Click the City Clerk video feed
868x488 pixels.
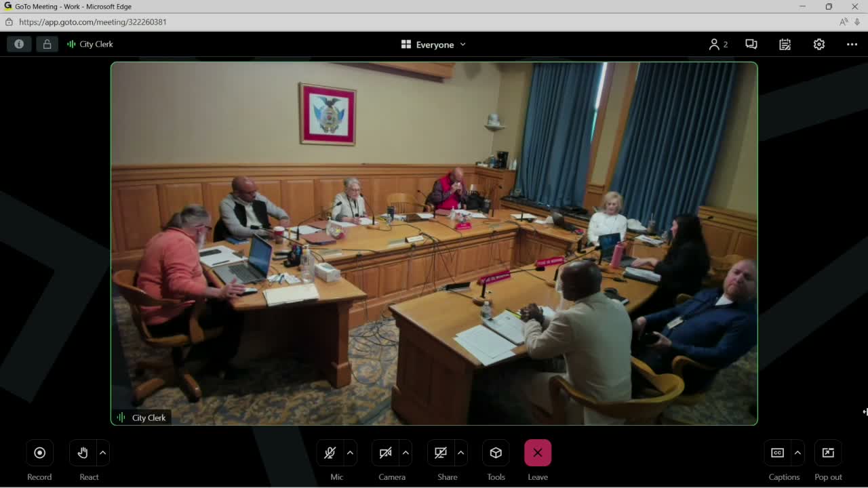[434, 244]
